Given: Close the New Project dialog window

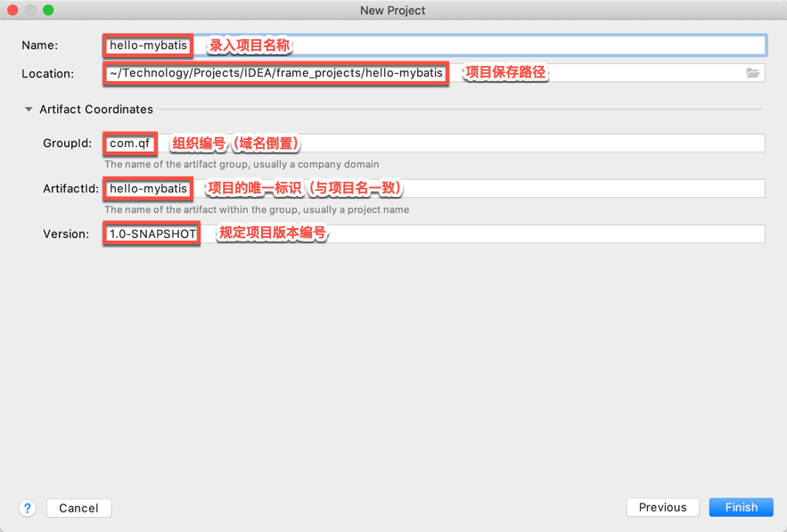Looking at the screenshot, I should 12,10.
